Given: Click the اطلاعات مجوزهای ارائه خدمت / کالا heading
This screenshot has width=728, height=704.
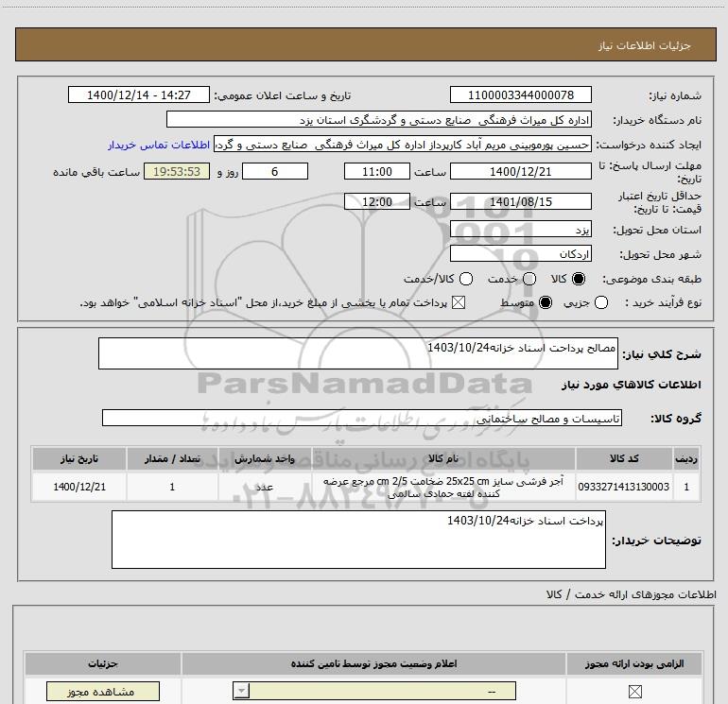Looking at the screenshot, I should (631, 594).
